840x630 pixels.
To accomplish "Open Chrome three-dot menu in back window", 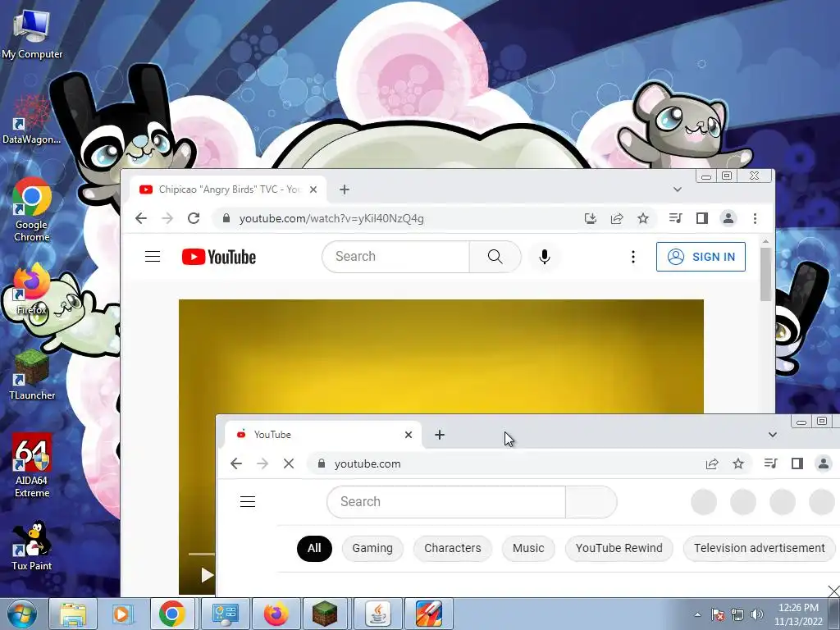I will (x=755, y=218).
